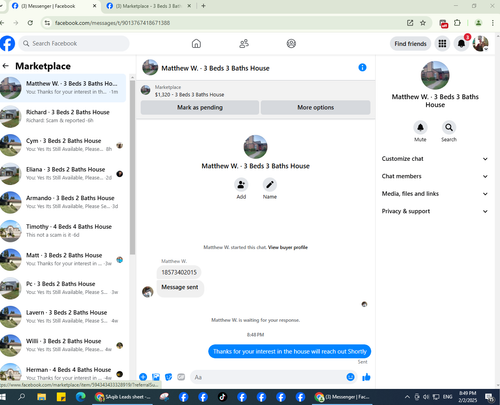Open the account profile picture menu
500x405 pixels.
point(480,44)
